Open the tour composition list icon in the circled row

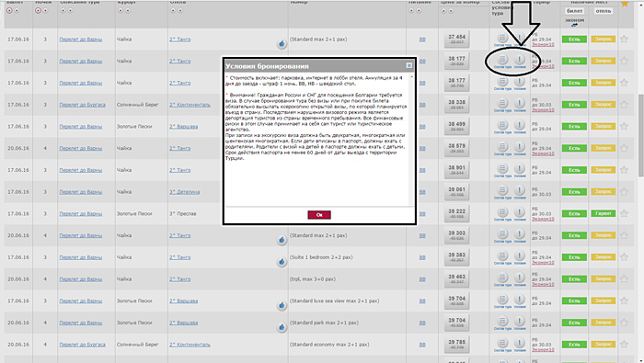[502, 59]
